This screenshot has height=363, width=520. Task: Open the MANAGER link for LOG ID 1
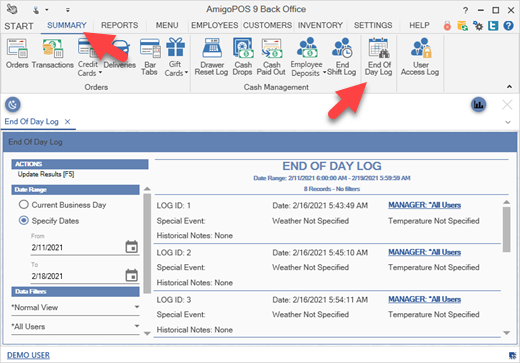(x=424, y=205)
